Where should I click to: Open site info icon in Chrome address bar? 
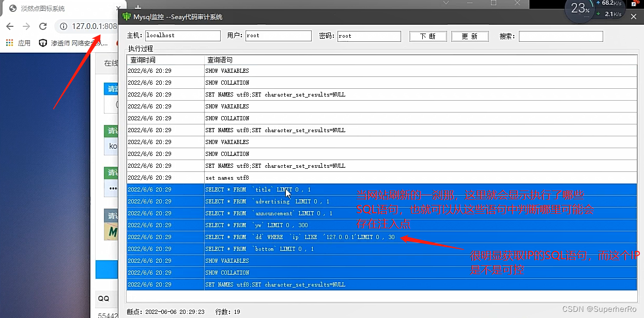click(x=63, y=26)
